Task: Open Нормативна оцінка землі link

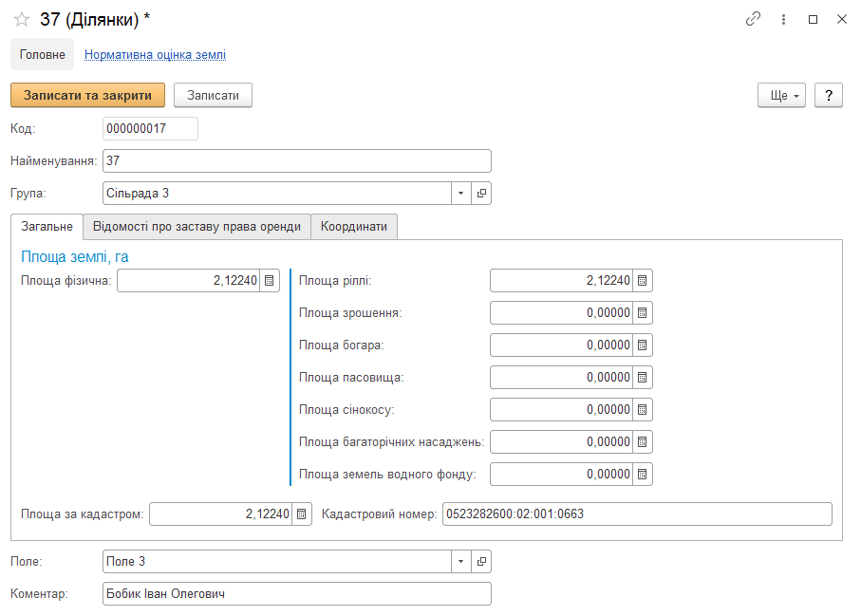Action: (155, 55)
